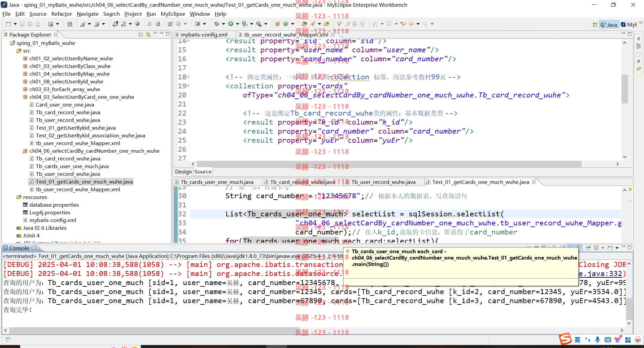Click the Open Perspective icon
The width and height of the screenshot is (644, 348).
click(x=595, y=24)
